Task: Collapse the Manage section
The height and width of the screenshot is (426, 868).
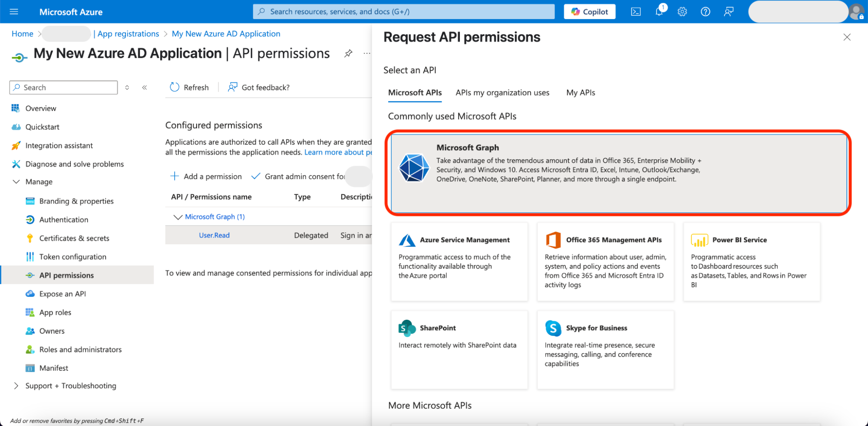Action: [17, 182]
